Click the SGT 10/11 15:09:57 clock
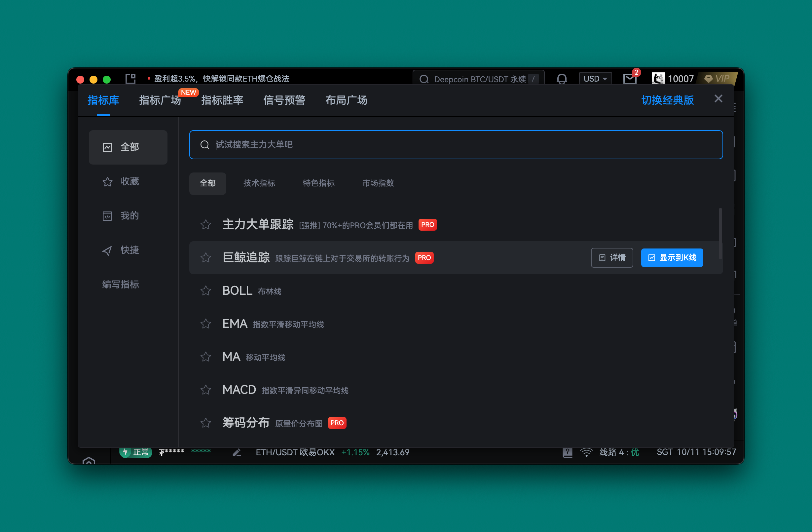This screenshot has width=812, height=532. click(x=696, y=452)
